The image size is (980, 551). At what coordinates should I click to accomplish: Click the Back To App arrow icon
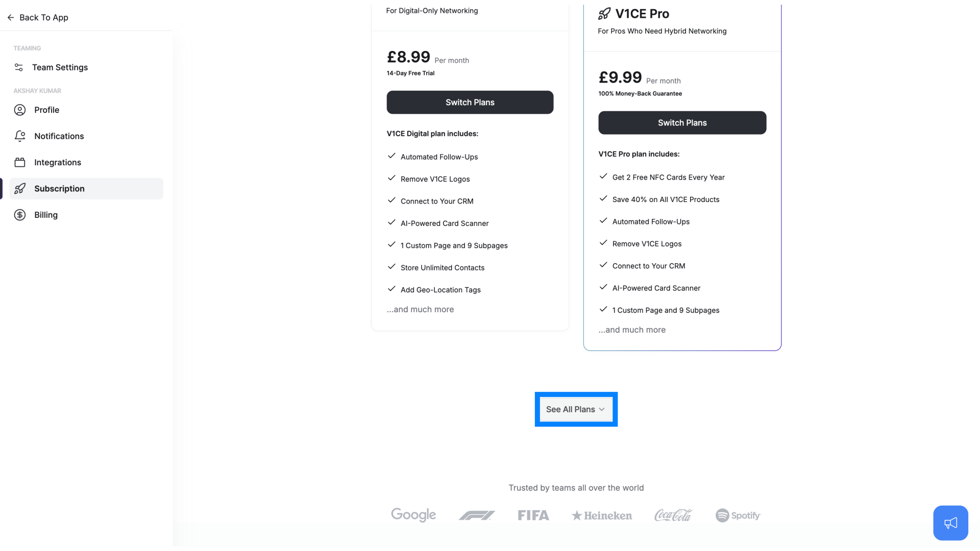(x=10, y=17)
